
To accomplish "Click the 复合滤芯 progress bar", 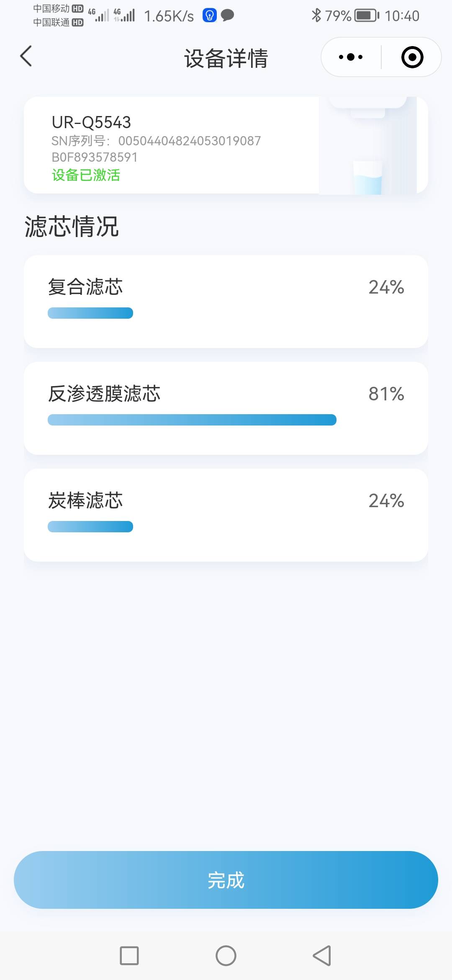I will [90, 313].
